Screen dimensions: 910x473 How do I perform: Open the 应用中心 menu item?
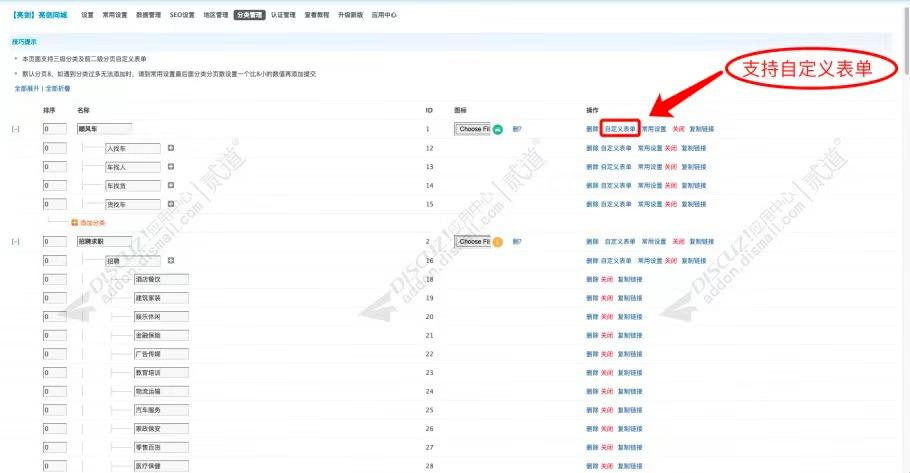(384, 15)
